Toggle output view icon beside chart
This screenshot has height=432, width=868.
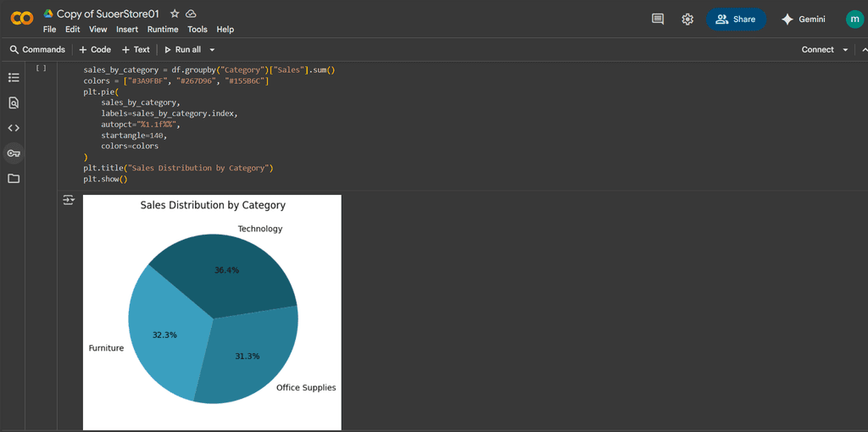point(69,201)
